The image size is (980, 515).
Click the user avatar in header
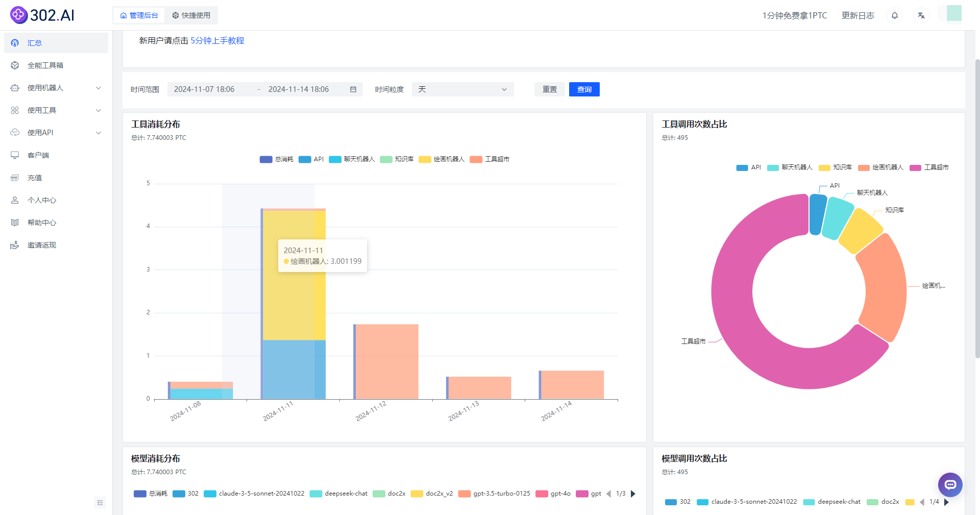954,13
